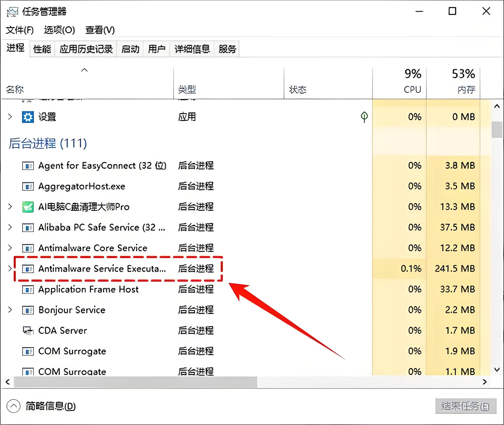Switch to the 性能 tab

pos(42,49)
